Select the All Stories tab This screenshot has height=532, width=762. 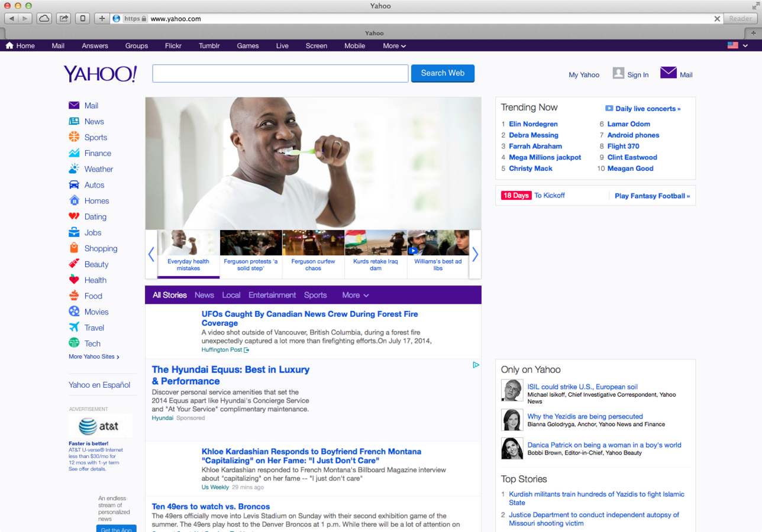(170, 295)
